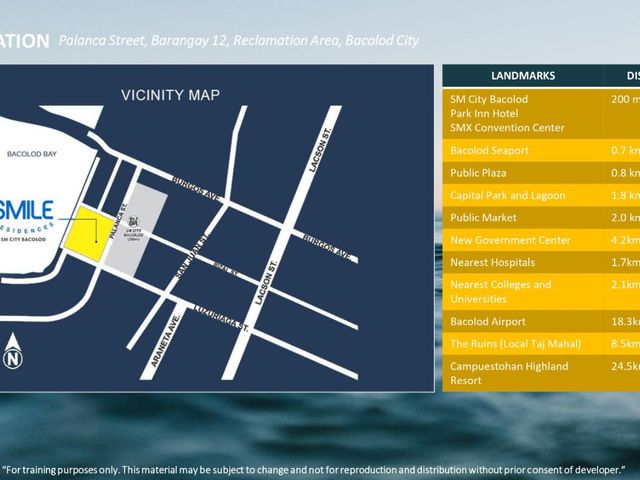640x480 pixels.
Task: Click 'SM City Bacolod' in landmarks table
Action: click(x=489, y=99)
